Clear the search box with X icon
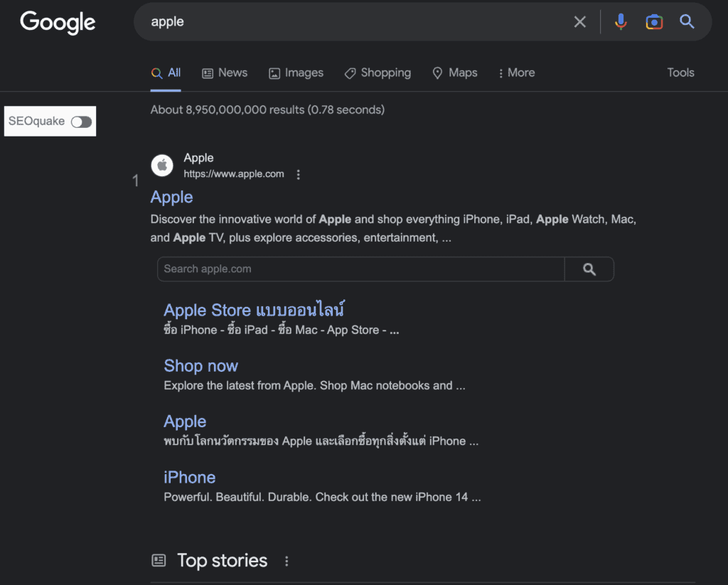 click(x=580, y=22)
